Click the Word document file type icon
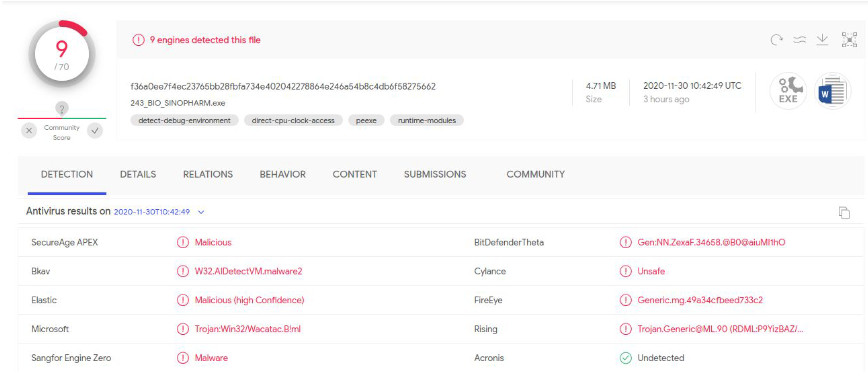Viewport: 868px width, 377px height. (833, 91)
